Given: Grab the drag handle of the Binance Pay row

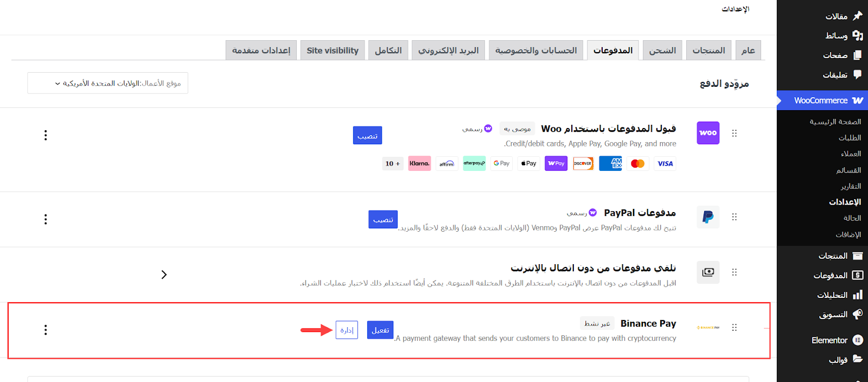Looking at the screenshot, I should tap(735, 327).
